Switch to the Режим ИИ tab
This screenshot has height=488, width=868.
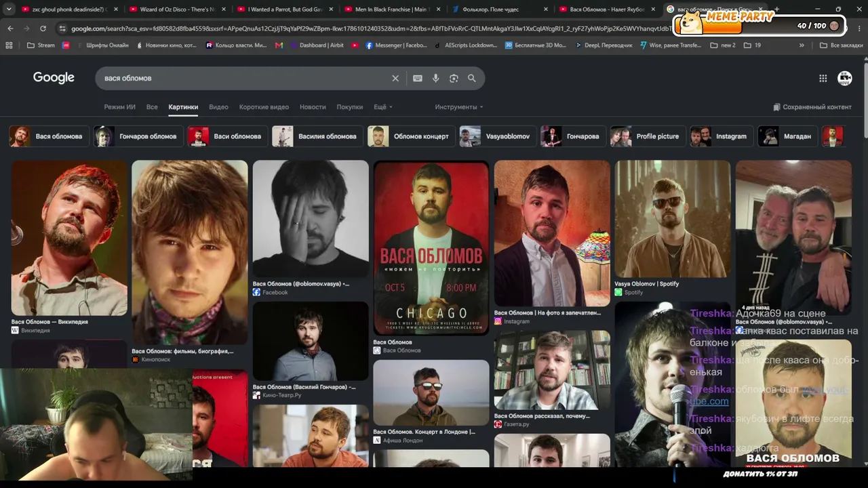coord(119,107)
